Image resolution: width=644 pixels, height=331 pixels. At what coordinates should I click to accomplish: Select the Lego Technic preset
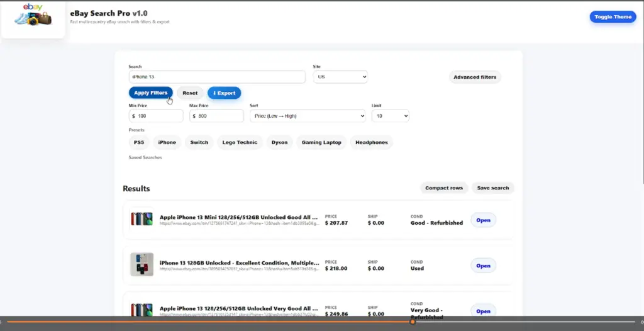(240, 142)
